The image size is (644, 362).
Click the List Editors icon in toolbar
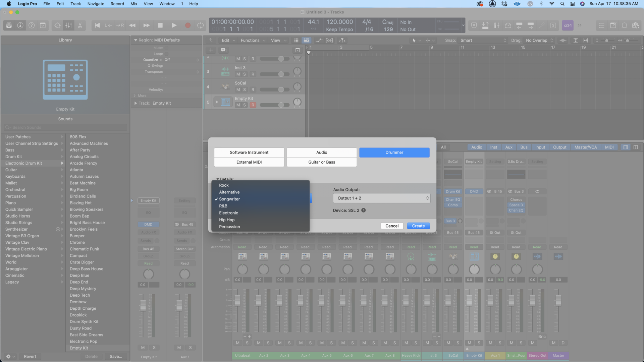click(602, 25)
